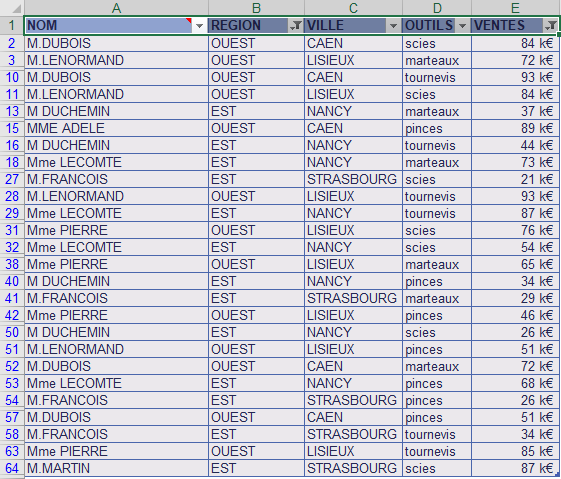Image resolution: width=561 pixels, height=479 pixels.
Task: Select column E header
Action: click(515, 8)
